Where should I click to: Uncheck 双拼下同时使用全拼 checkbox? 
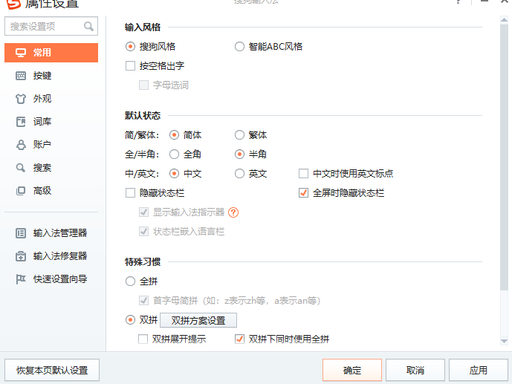239,339
